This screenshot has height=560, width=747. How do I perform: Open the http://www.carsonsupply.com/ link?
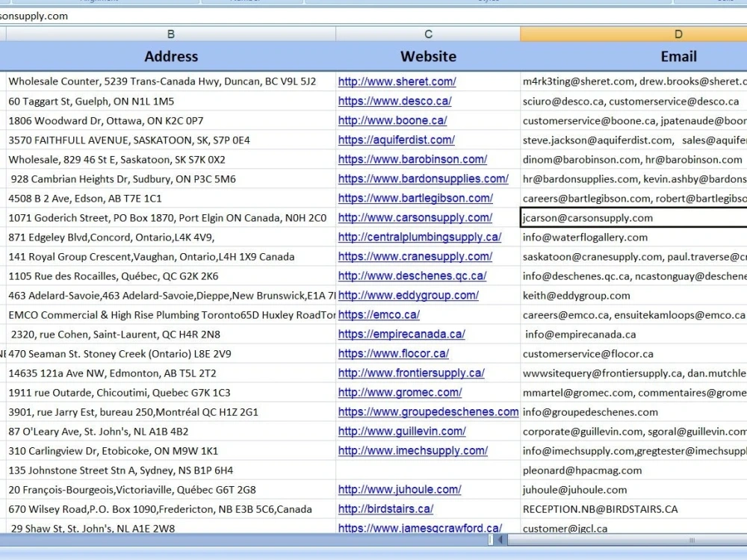pos(415,217)
